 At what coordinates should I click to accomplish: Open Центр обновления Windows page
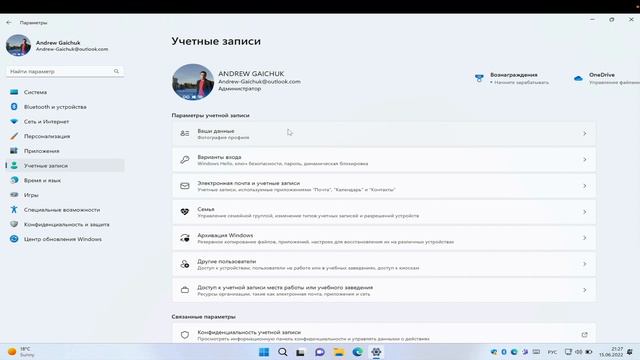coord(65,239)
